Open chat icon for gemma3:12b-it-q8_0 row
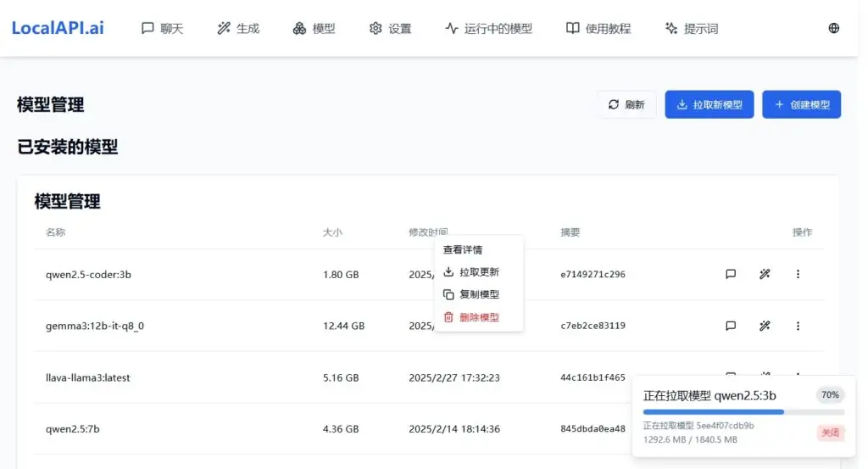Image resolution: width=868 pixels, height=469 pixels. 731,327
